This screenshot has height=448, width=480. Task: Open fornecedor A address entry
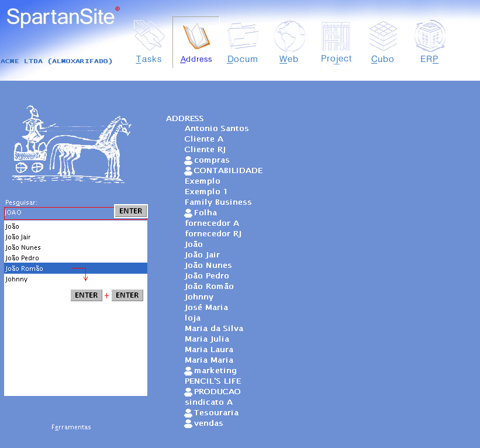click(212, 223)
